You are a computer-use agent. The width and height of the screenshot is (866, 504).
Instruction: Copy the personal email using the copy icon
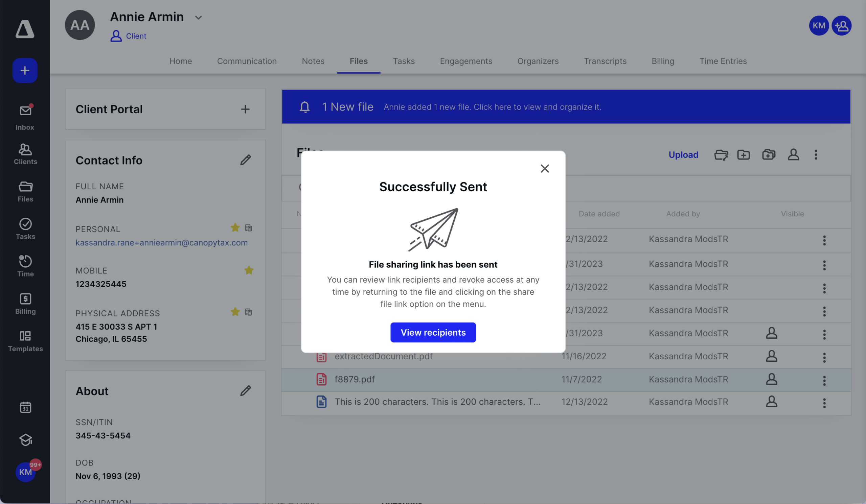point(249,227)
